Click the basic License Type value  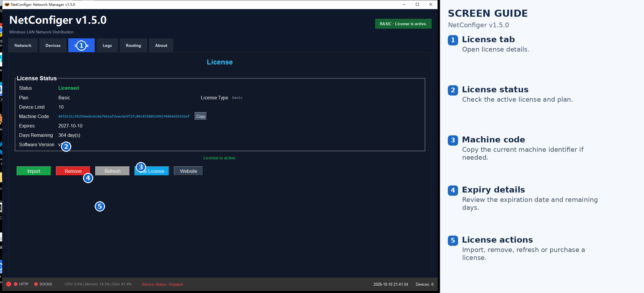(x=237, y=98)
